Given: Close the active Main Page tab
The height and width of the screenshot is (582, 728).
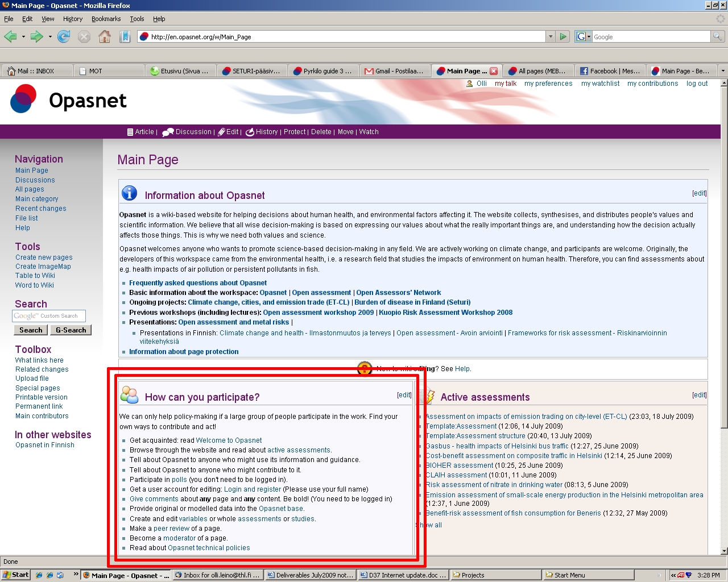Looking at the screenshot, I should coord(494,71).
